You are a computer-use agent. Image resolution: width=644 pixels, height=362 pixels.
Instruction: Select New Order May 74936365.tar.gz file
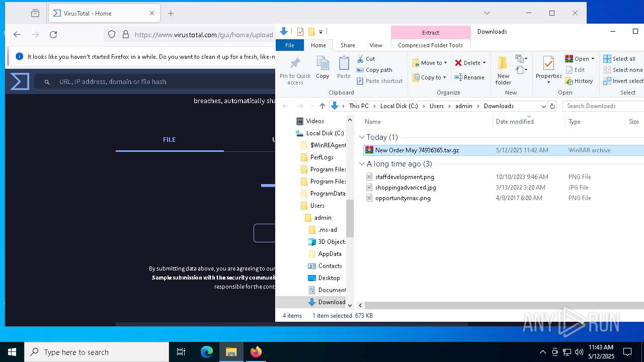click(x=417, y=150)
